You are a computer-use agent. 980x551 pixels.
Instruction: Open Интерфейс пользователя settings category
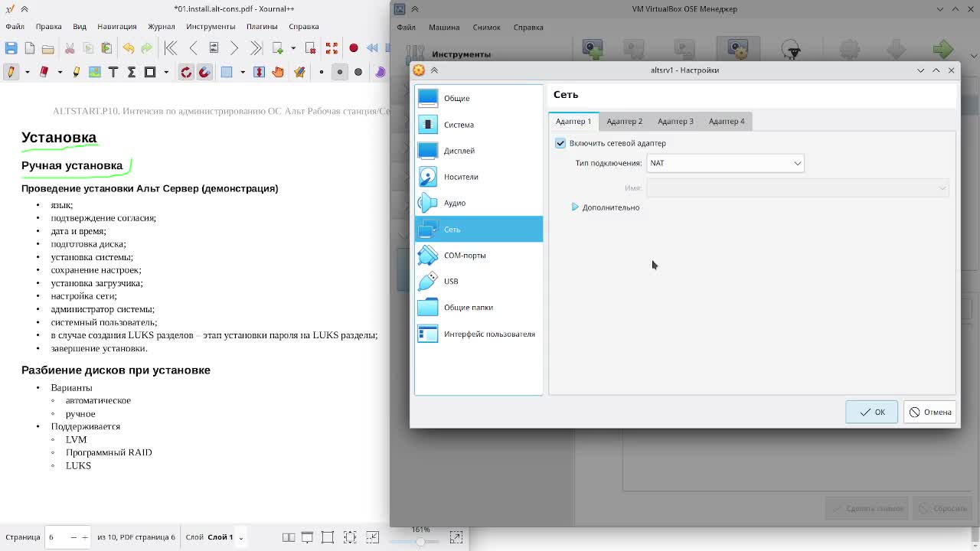click(479, 334)
